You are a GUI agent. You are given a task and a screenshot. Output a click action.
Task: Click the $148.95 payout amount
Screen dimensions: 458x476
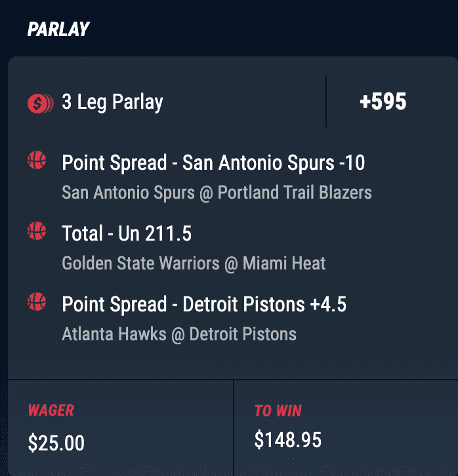pyautogui.click(x=287, y=439)
